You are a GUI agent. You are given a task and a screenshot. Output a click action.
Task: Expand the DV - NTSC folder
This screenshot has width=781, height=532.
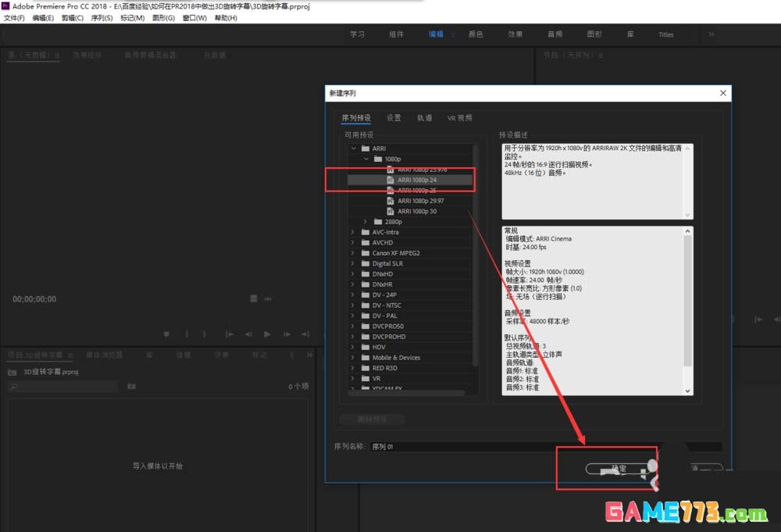(x=353, y=305)
